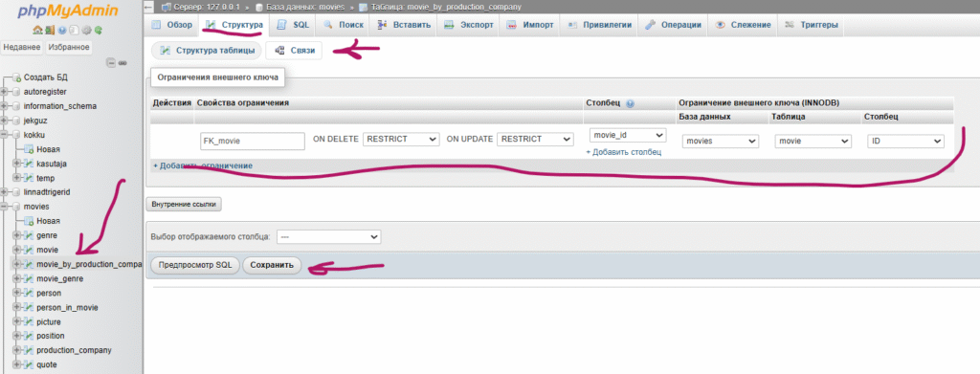The height and width of the screenshot is (374, 980).
Task: Open navigation panel settings gear icon
Action: point(86,30)
